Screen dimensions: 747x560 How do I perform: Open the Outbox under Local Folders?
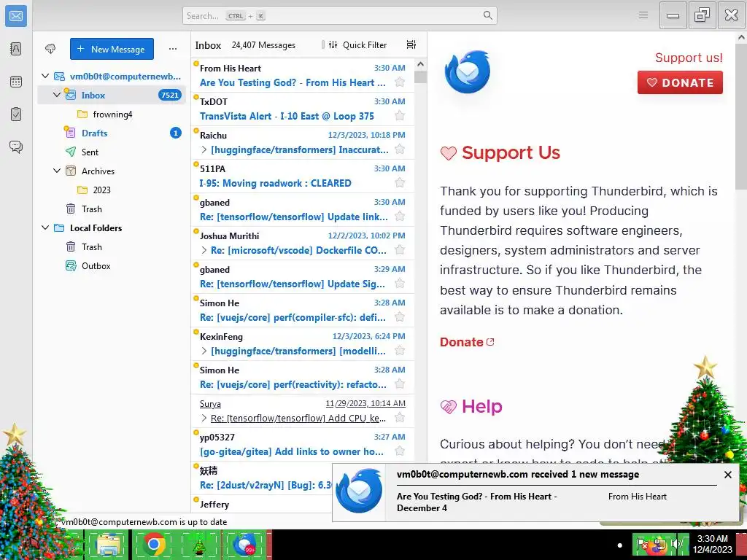112,265
